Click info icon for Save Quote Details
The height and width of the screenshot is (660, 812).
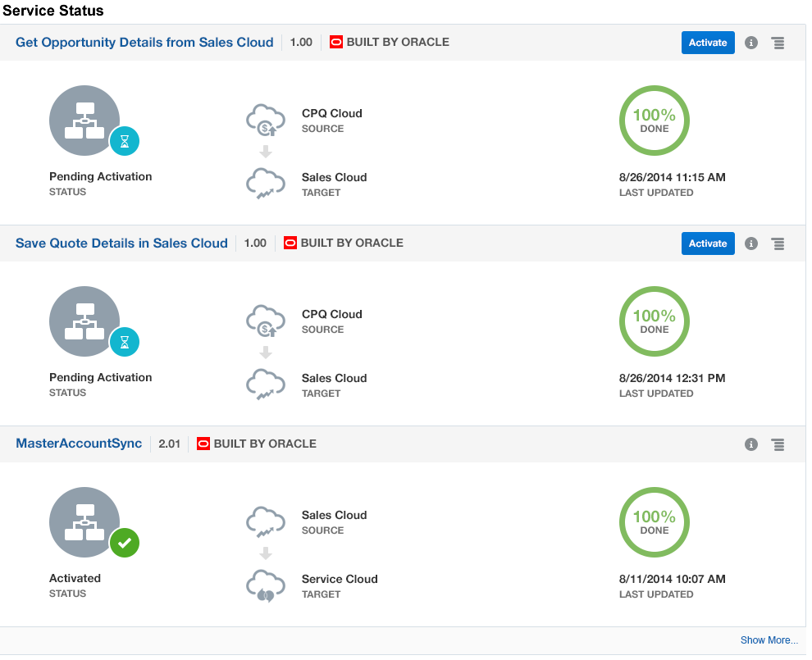click(750, 244)
